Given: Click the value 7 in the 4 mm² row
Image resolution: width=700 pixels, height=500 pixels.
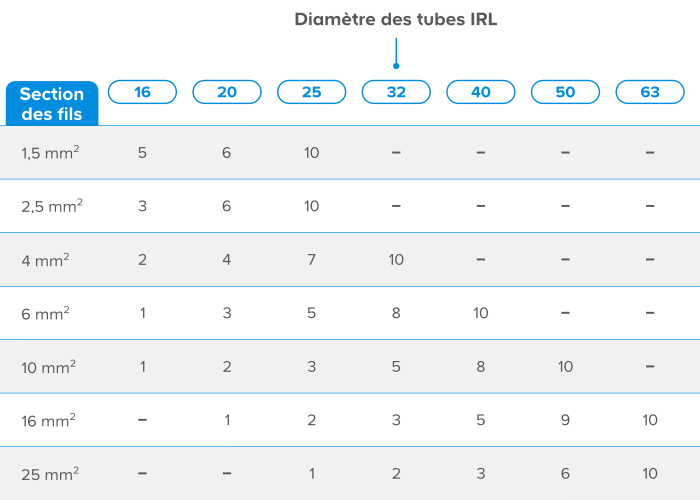Looking at the screenshot, I should point(311,260).
